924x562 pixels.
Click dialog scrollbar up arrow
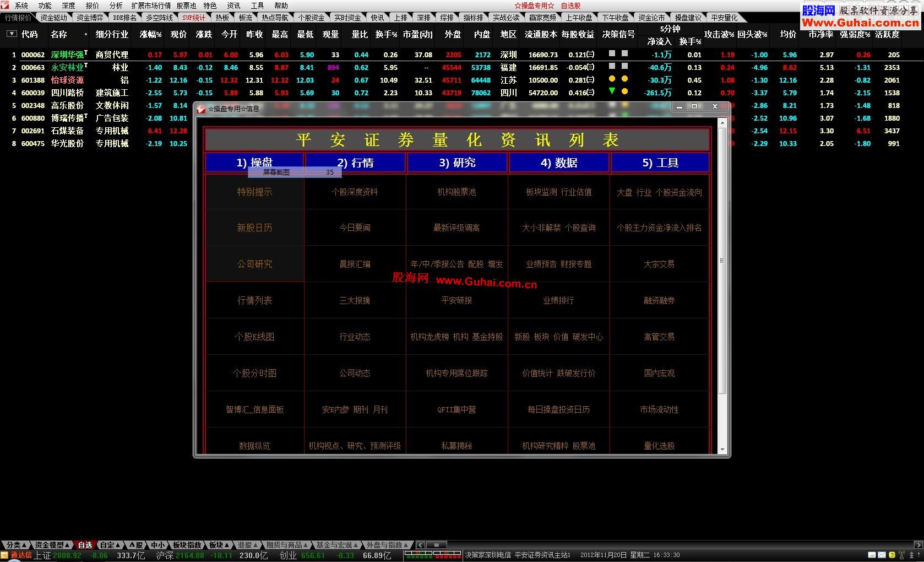722,122
